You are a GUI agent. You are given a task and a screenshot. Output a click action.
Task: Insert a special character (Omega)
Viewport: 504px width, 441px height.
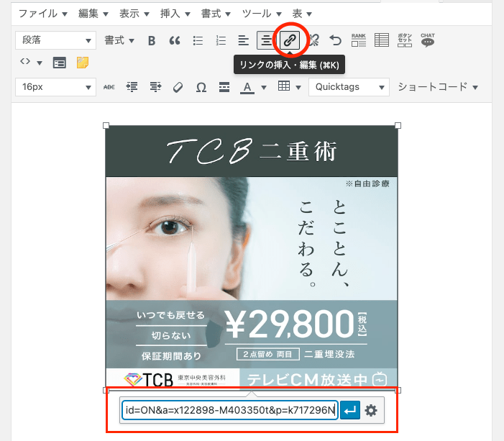[201, 87]
